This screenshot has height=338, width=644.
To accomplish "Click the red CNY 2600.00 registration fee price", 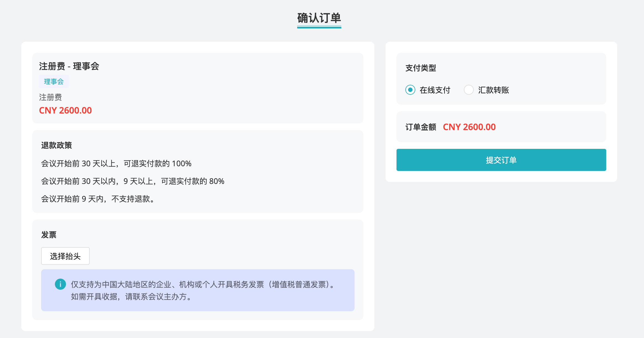I will point(65,110).
